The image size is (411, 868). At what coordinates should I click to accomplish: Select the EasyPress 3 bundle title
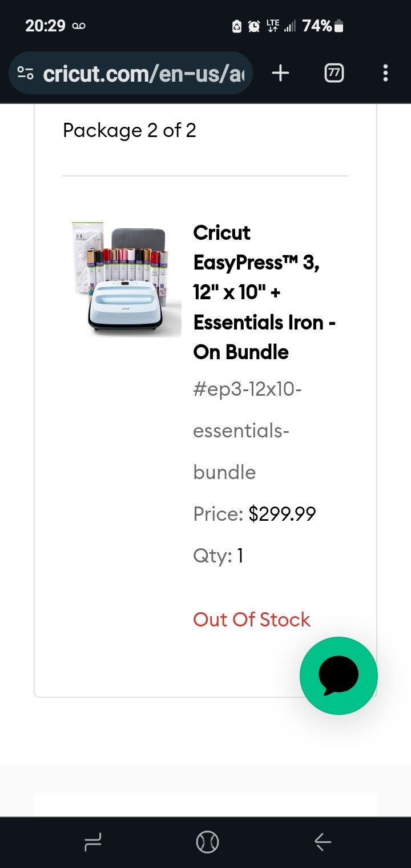click(265, 292)
